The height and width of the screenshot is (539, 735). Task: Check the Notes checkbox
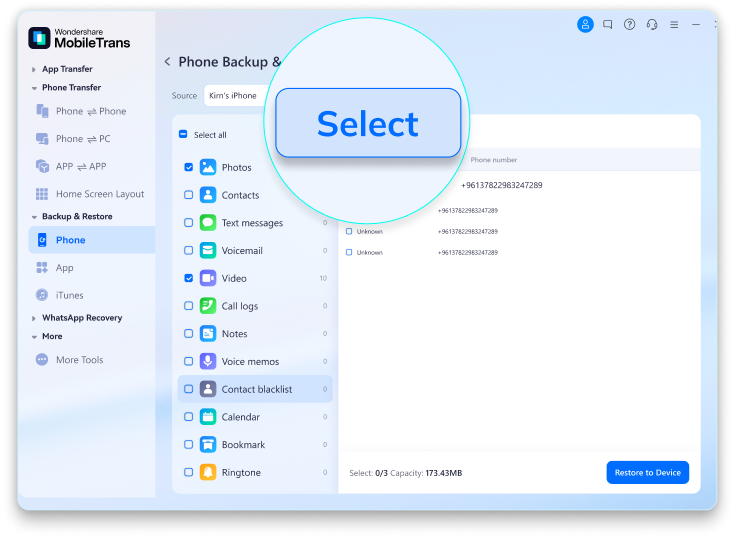click(188, 333)
